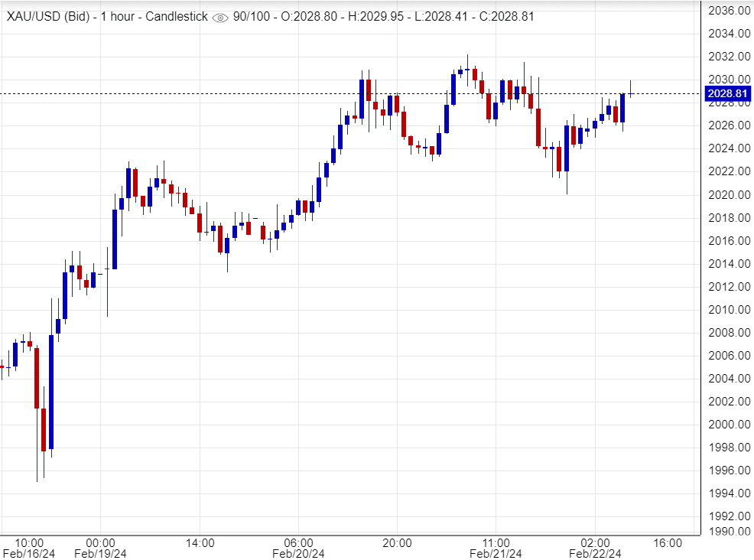This screenshot has width=754, height=560.
Task: Click the Feb/22/24 02:00 time marker
Action: click(595, 548)
